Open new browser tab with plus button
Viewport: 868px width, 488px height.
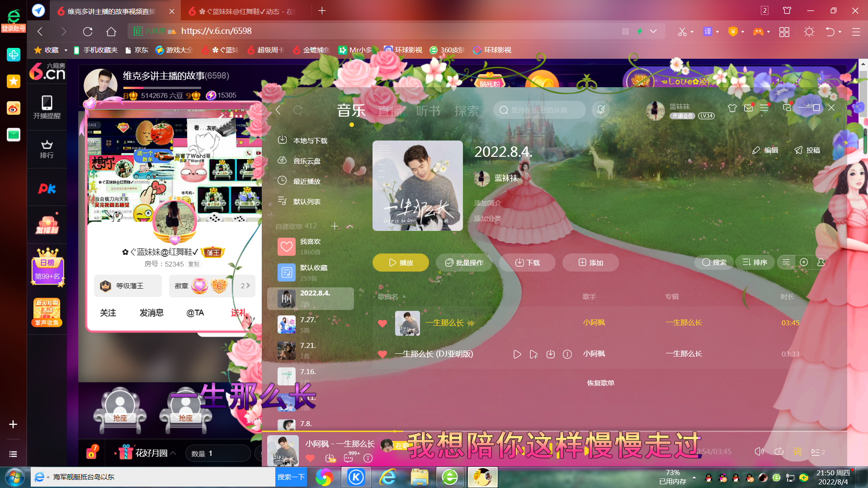[322, 10]
